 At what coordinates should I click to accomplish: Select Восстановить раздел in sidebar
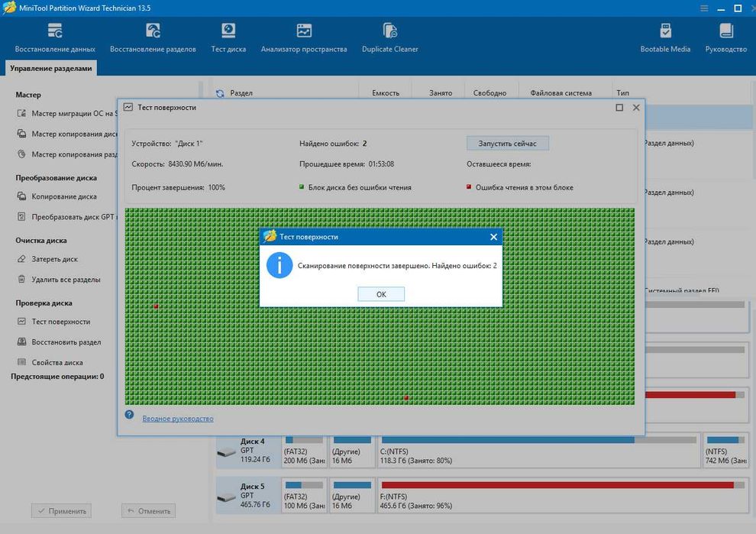pos(60,342)
